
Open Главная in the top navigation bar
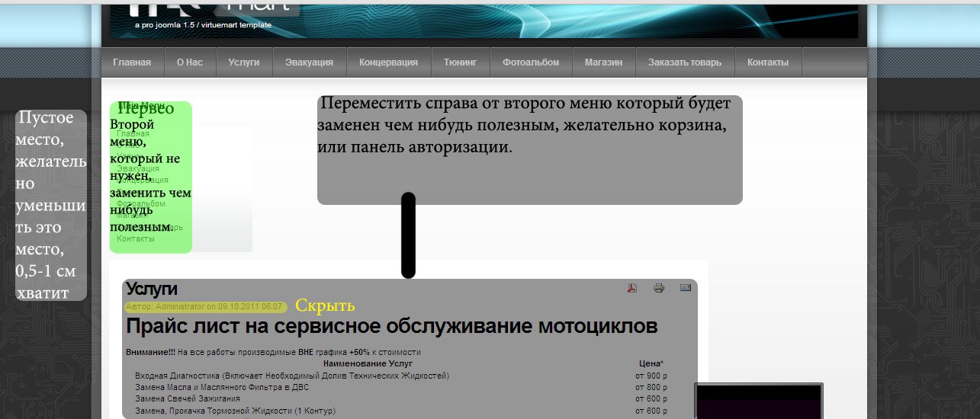pos(132,62)
